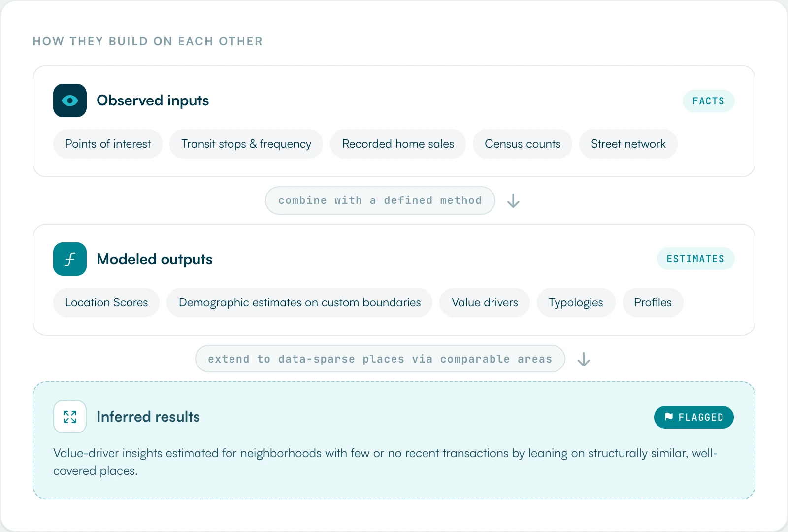Screen dimensions: 788x532
Task: Select the Transit stops & frequency chip
Action: click(246, 144)
